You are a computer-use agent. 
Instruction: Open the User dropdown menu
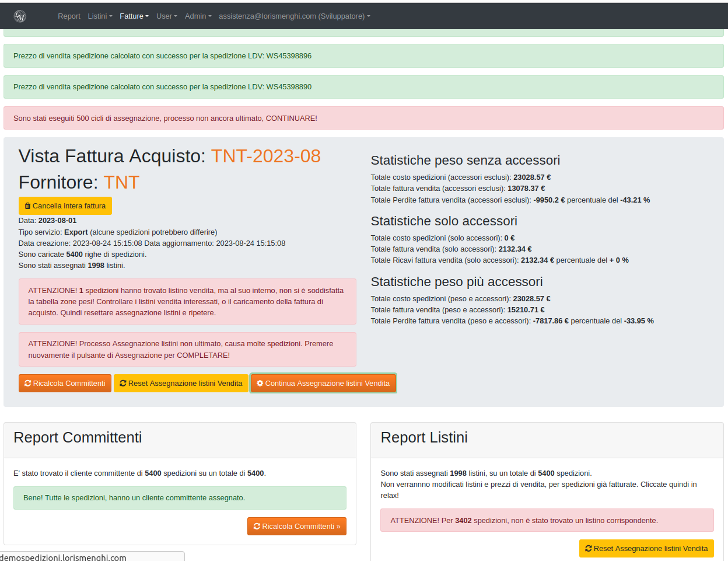(166, 16)
